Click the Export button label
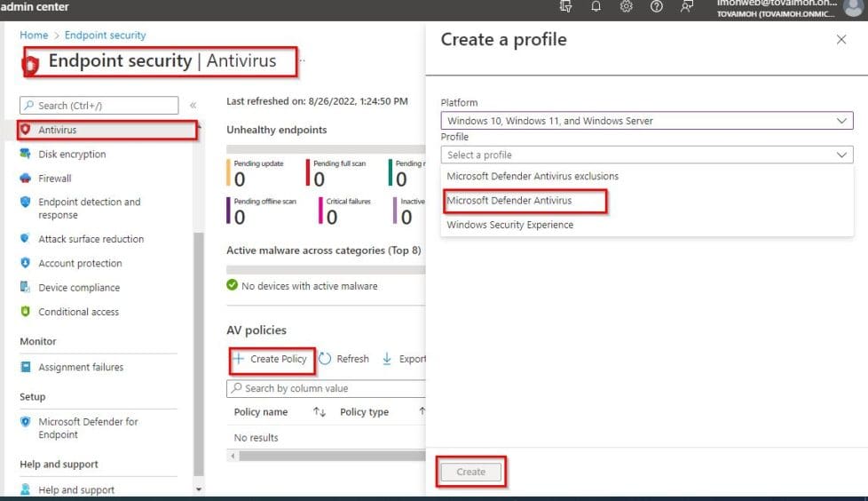Viewport: 868px width, 501px height. tap(413, 359)
